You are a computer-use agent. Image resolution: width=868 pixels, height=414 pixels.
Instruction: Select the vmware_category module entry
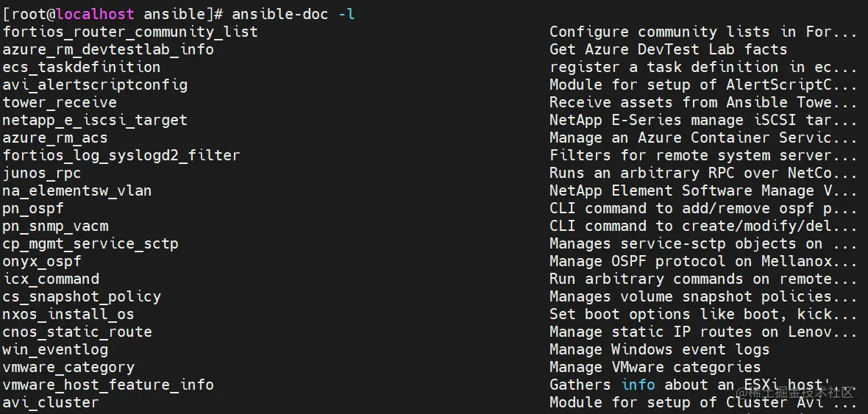click(68, 367)
